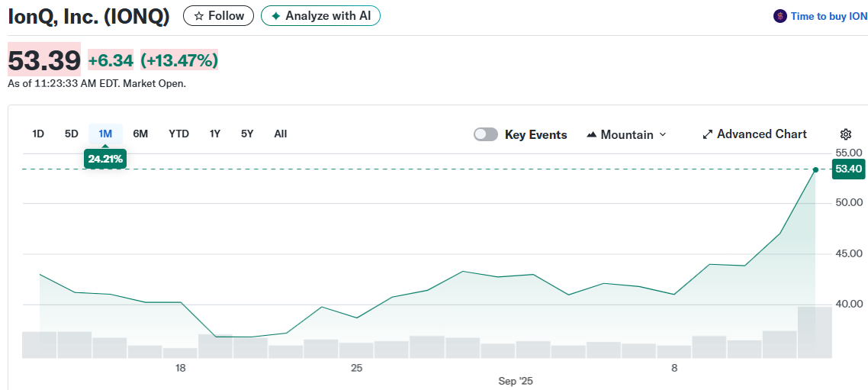Click the Mountain chart type icon
This screenshot has height=390, width=868.
[x=591, y=135]
